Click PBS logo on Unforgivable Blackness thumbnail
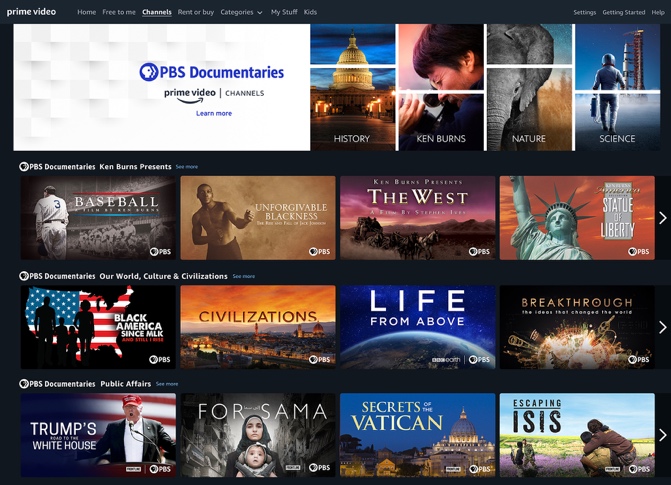 pyautogui.click(x=320, y=252)
